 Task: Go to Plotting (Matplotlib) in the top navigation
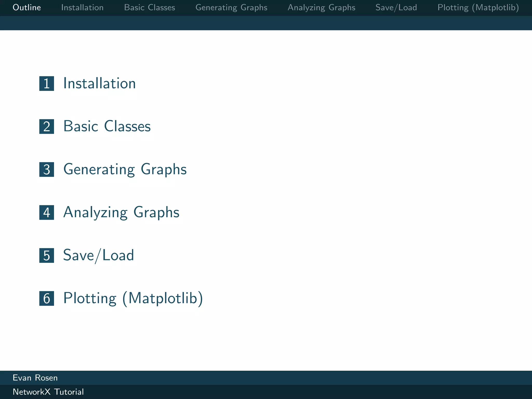[x=478, y=8]
